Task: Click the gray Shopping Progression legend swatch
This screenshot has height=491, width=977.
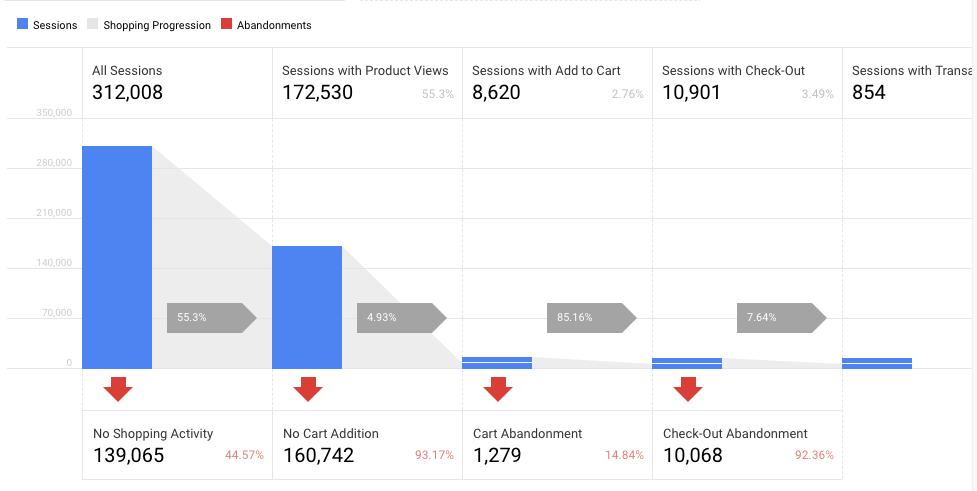Action: pyautogui.click(x=93, y=25)
